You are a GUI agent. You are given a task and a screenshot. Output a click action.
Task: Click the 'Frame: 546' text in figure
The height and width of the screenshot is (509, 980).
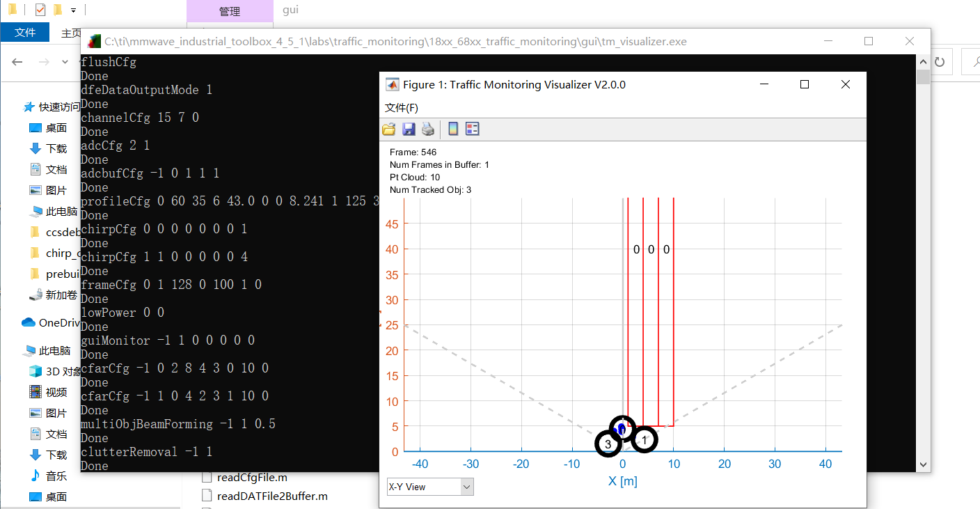click(x=413, y=152)
